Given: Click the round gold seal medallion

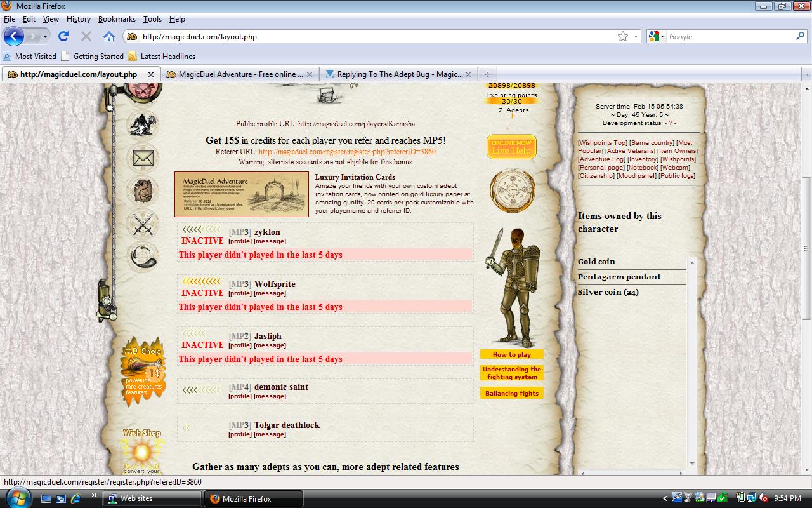Looking at the screenshot, I should point(512,191).
